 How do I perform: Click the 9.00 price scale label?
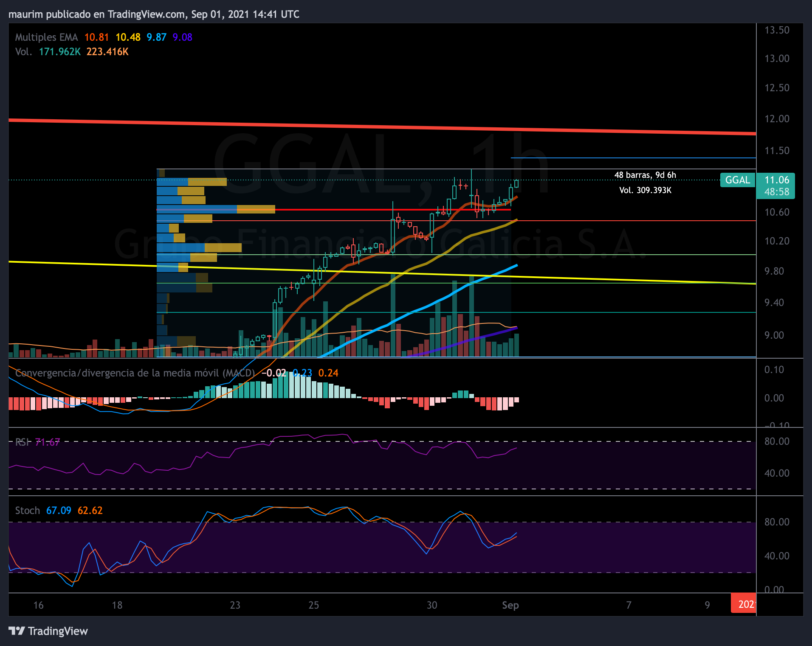click(x=774, y=335)
